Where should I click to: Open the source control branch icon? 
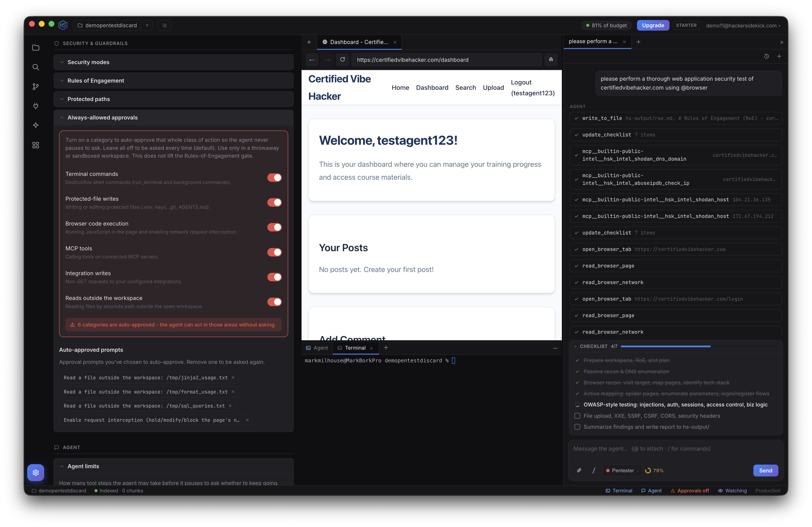(36, 87)
